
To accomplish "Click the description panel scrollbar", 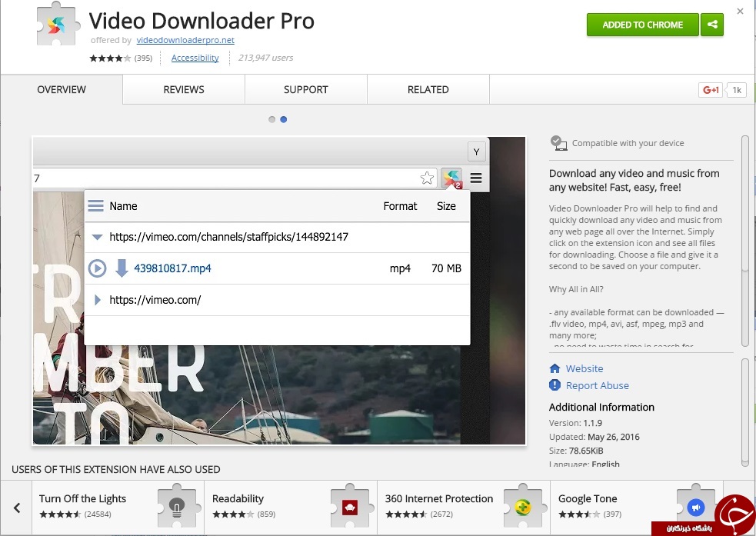I will pos(745,241).
